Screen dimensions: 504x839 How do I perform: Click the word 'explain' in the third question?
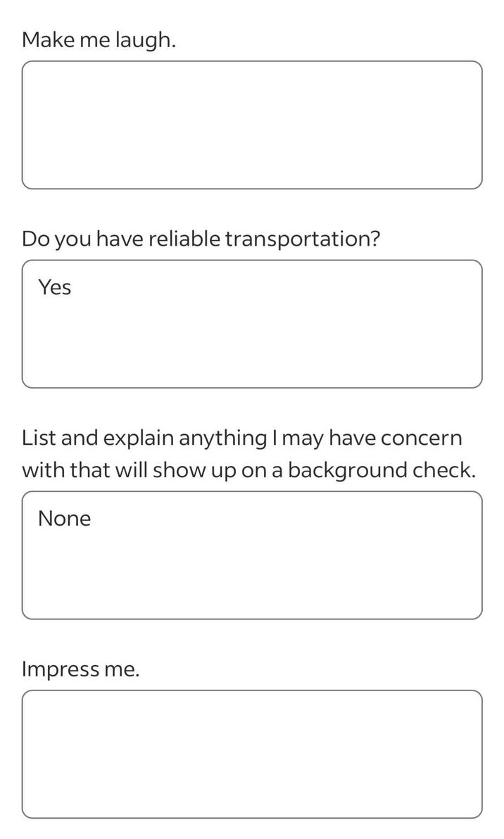pyautogui.click(x=138, y=439)
